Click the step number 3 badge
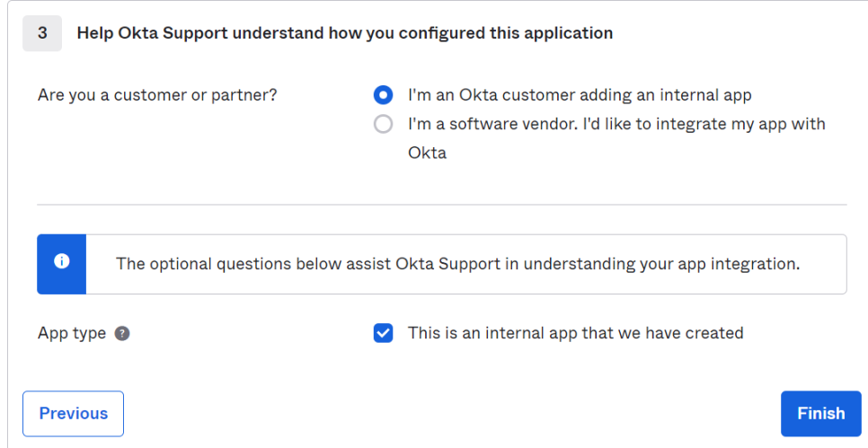The image size is (868, 448). (x=42, y=33)
